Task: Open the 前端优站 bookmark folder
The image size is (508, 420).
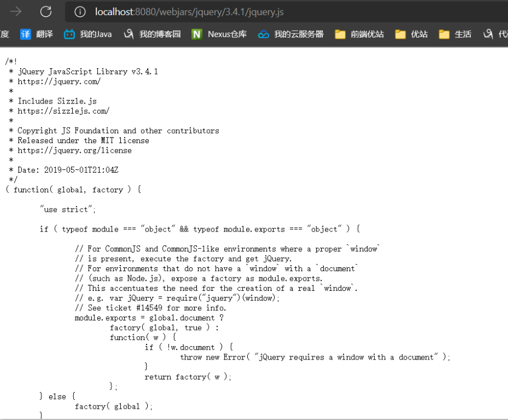Action: [359, 34]
